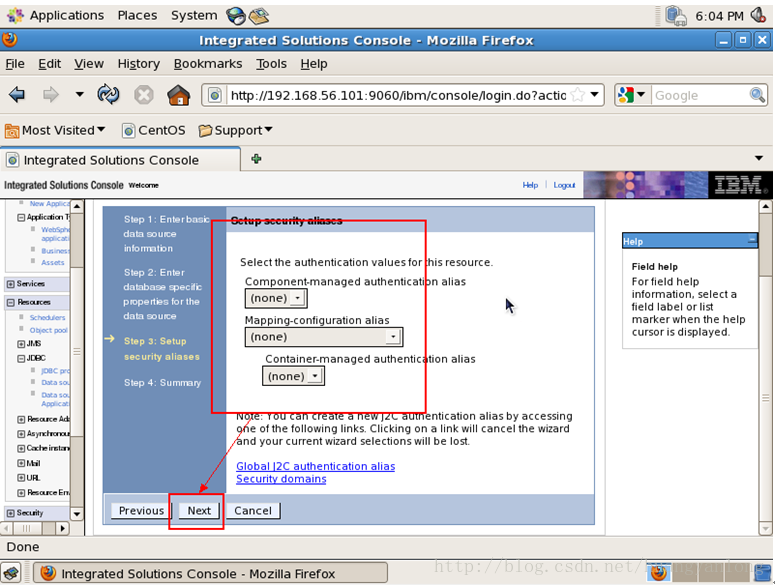Viewport: 775px width, 586px height.
Task: Open the File menu
Action: pyautogui.click(x=15, y=64)
